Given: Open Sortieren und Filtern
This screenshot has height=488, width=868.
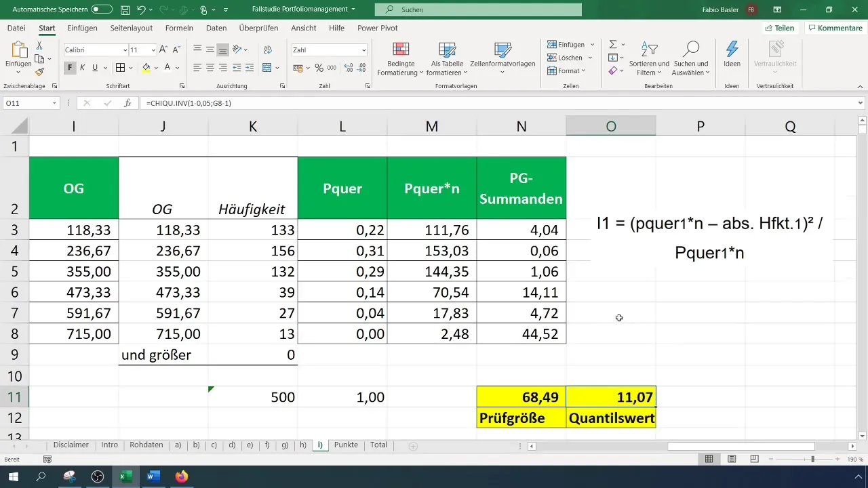Looking at the screenshot, I should [x=649, y=60].
